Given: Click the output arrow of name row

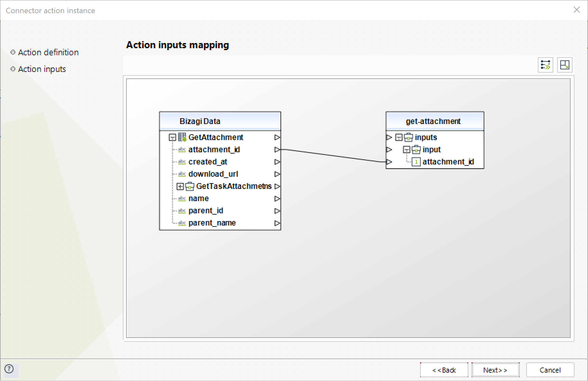Looking at the screenshot, I should tap(277, 199).
